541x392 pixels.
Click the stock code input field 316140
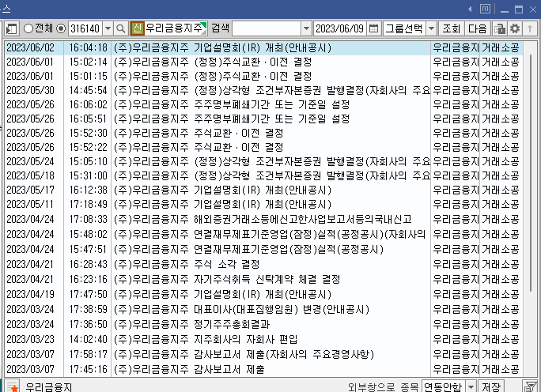[x=85, y=28]
